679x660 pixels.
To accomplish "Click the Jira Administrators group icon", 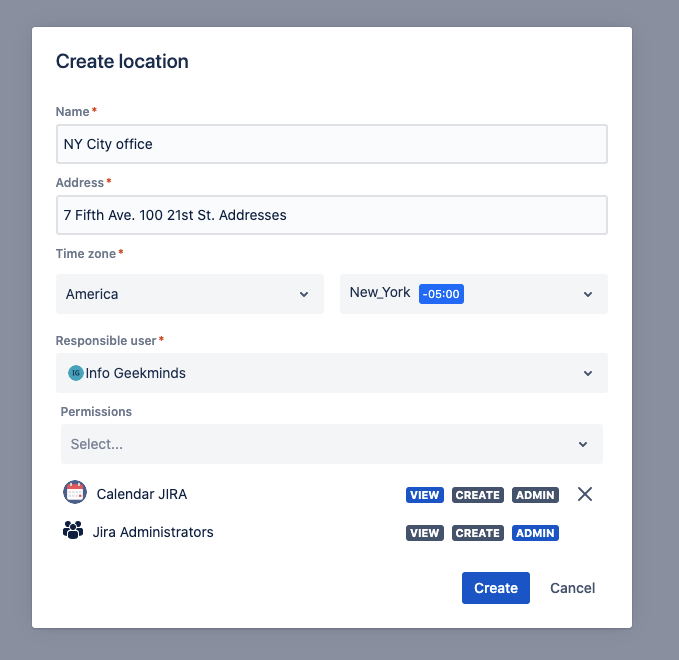I will click(x=73, y=531).
